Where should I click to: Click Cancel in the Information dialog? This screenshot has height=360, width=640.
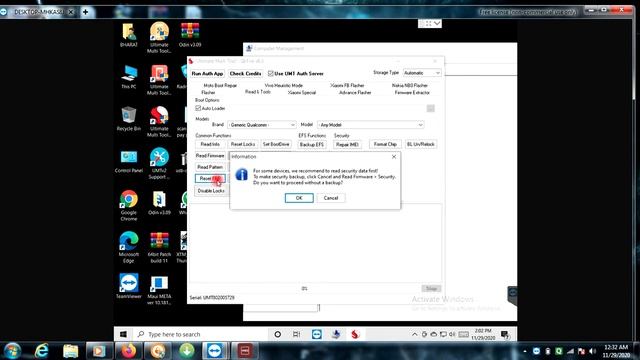click(x=331, y=198)
